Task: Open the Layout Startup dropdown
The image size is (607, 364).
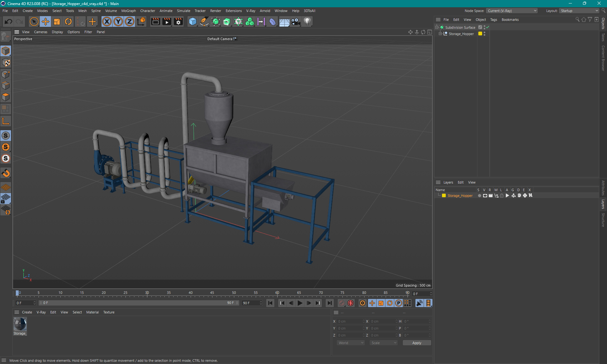Action: (579, 11)
